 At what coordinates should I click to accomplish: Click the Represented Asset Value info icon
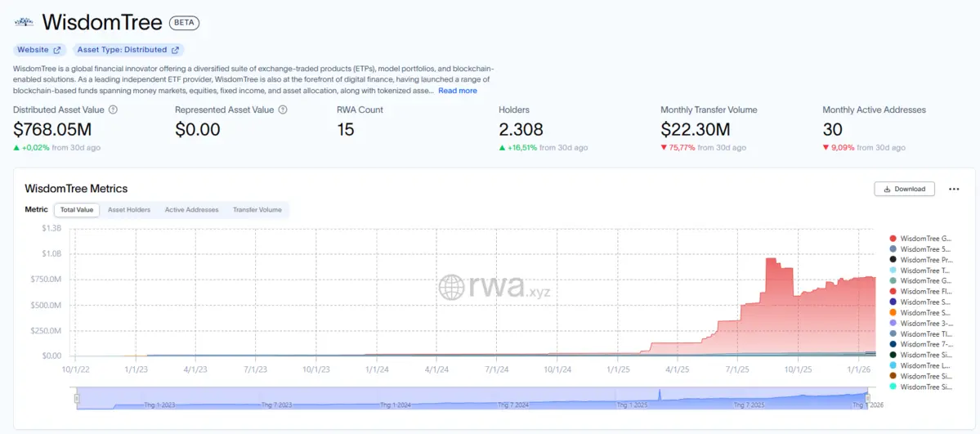[x=282, y=110]
